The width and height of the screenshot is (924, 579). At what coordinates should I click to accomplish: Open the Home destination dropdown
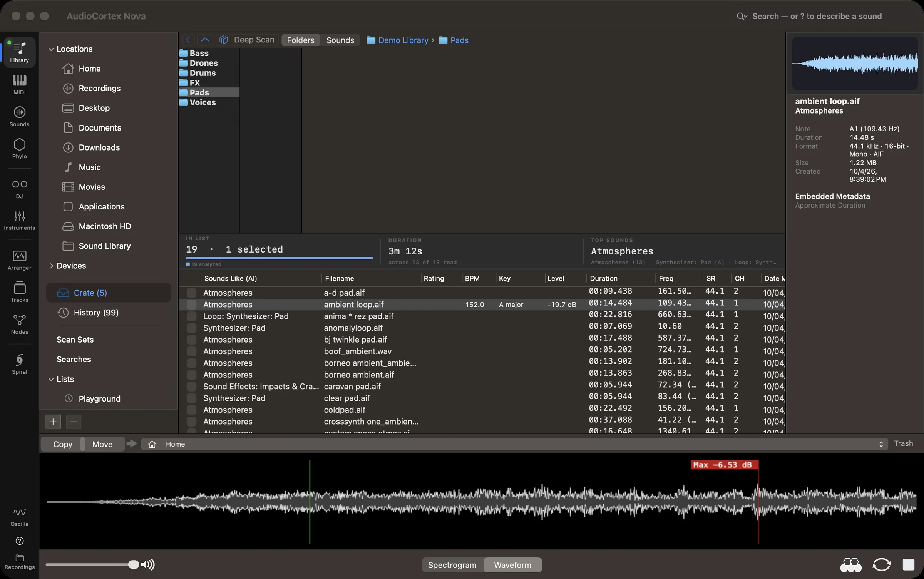[515, 444]
